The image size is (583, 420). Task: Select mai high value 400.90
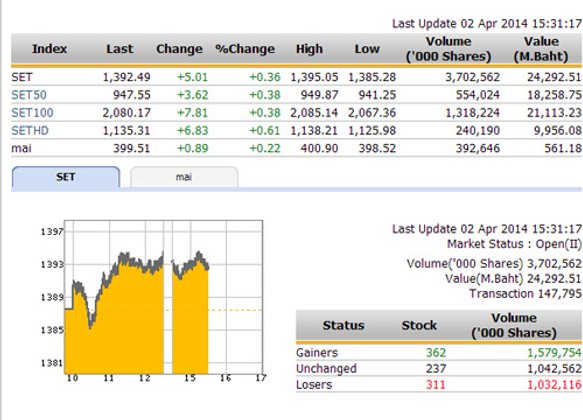point(320,148)
